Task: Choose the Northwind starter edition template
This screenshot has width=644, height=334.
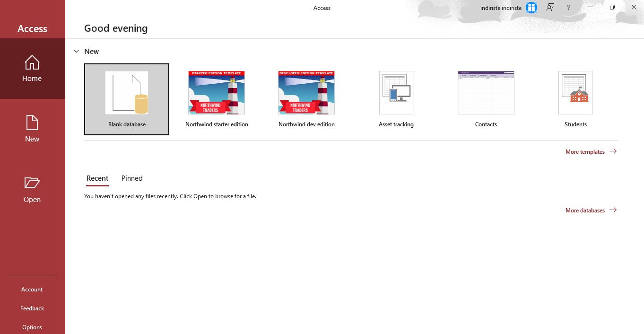Action: tap(217, 99)
